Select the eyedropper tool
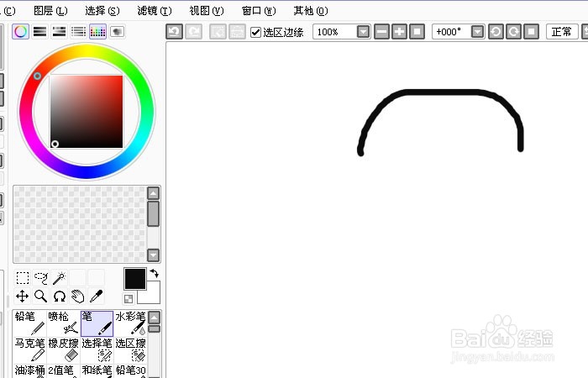 click(x=96, y=297)
